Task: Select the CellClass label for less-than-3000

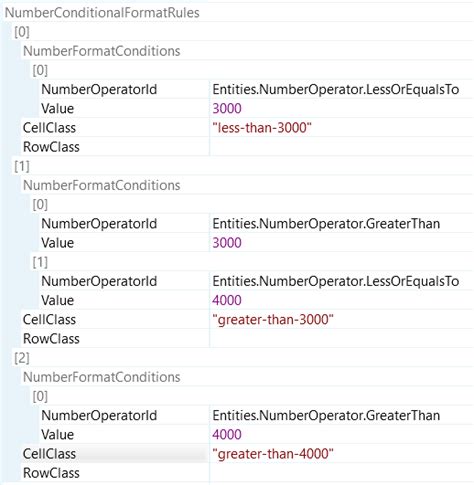Action: click(49, 128)
